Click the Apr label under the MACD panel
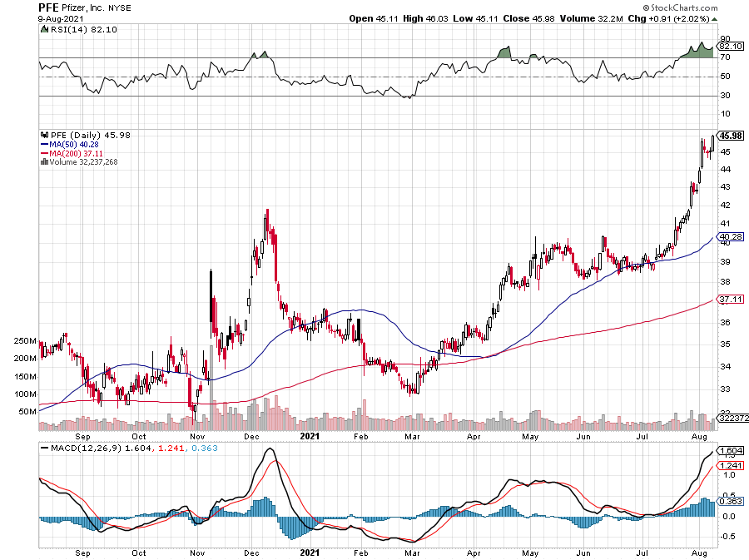The image size is (749, 560). [474, 553]
